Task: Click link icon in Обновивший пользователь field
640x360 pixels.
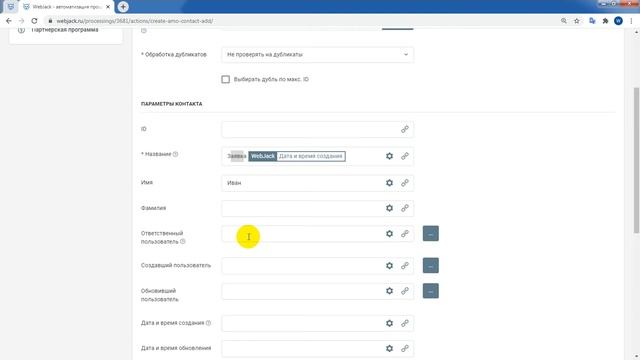Action: [x=404, y=291]
